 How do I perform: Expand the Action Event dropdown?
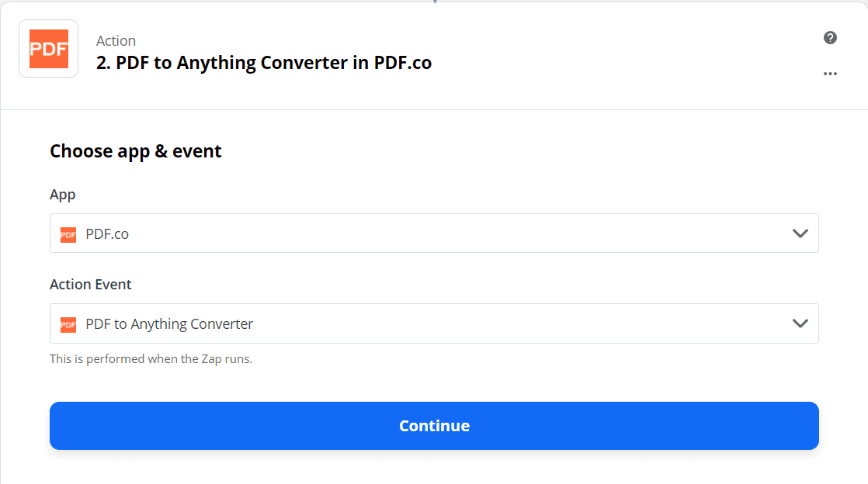tap(434, 323)
